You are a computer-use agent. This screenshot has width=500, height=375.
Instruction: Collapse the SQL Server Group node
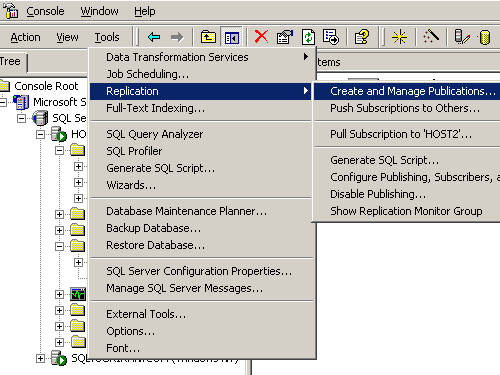click(21, 118)
